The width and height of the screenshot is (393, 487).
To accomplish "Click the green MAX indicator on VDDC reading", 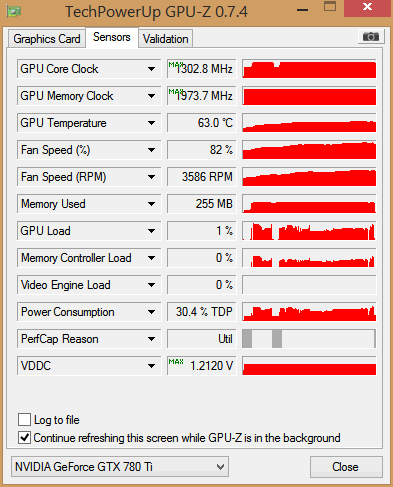I will point(176,361).
